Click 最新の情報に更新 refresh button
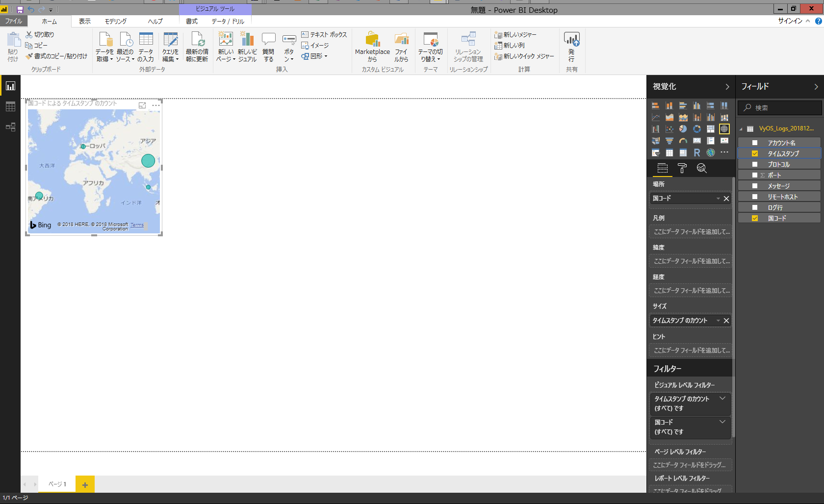This screenshot has height=504, width=824. (197, 47)
